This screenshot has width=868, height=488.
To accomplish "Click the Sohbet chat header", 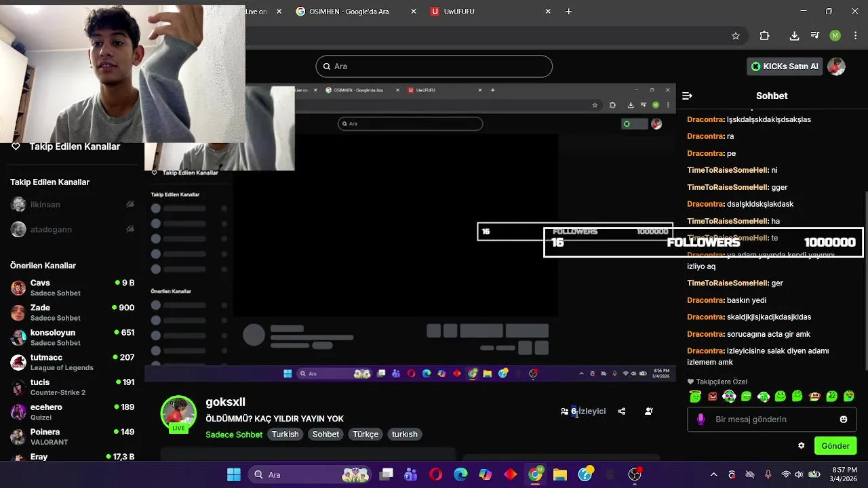I will coord(772,96).
